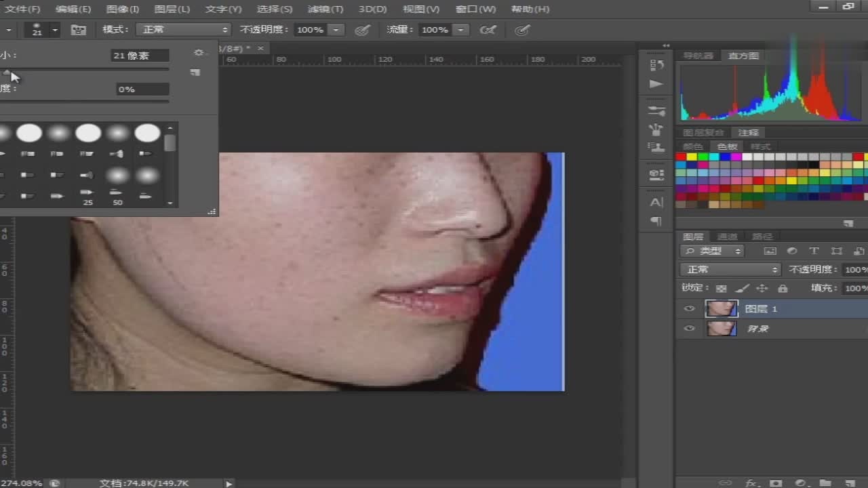Click the type layer filter icon

coord(814,251)
